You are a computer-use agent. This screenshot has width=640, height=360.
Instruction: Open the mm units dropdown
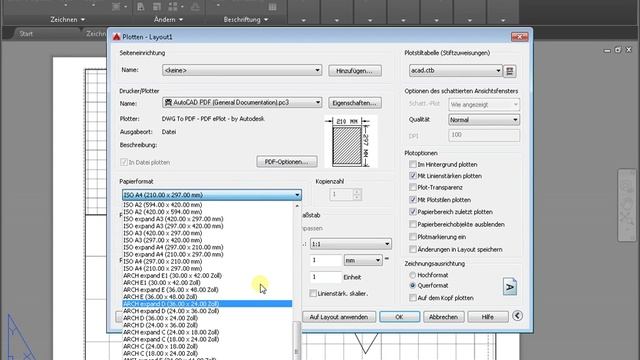pyautogui.click(x=363, y=260)
